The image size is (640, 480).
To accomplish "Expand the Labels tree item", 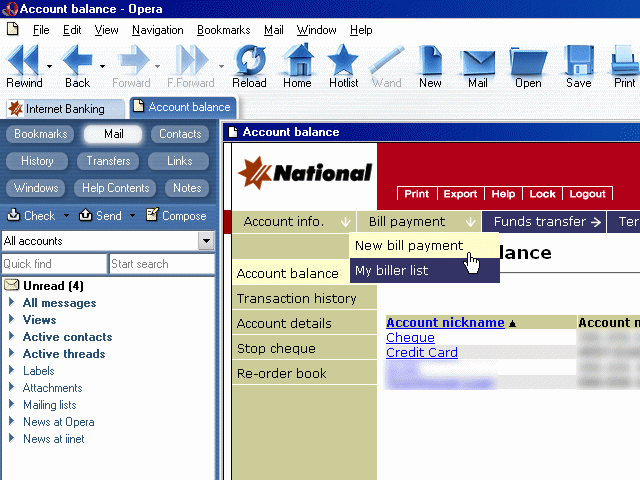I will tap(12, 370).
